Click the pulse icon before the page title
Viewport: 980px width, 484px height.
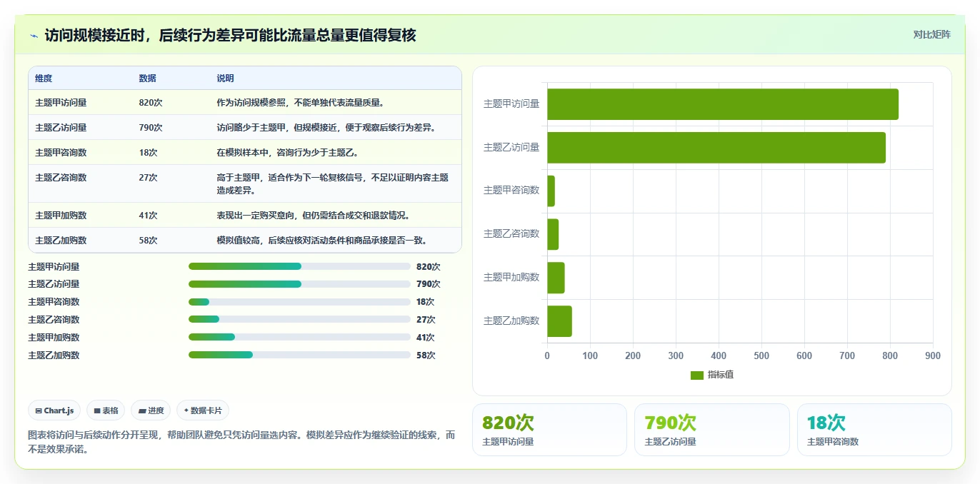point(34,36)
